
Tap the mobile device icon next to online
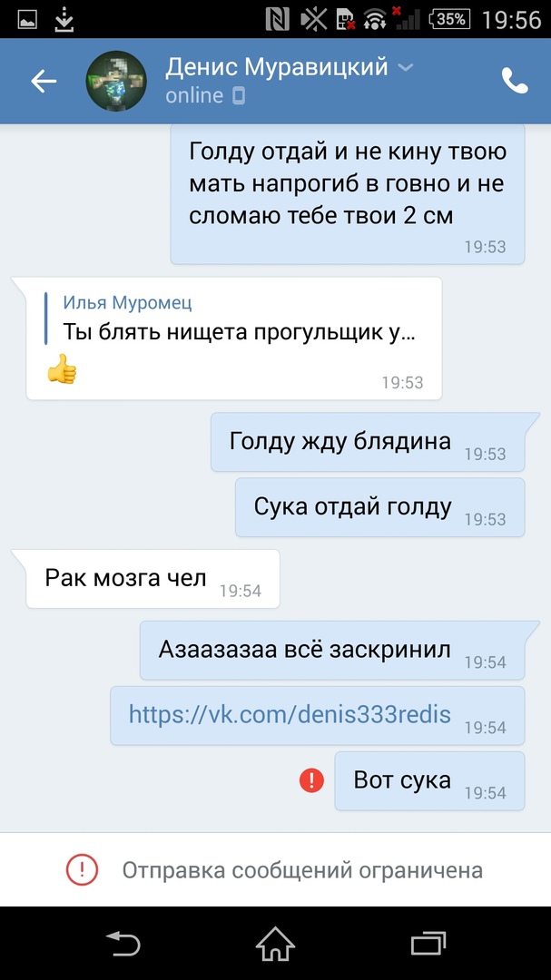239,96
